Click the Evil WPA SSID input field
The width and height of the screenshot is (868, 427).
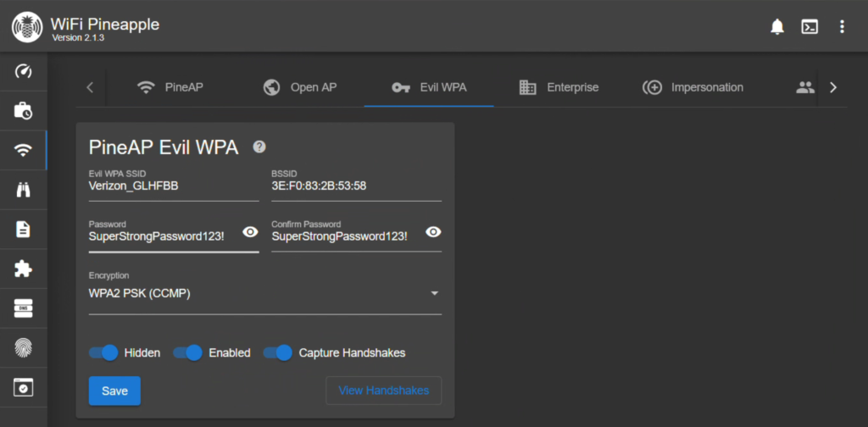(174, 186)
